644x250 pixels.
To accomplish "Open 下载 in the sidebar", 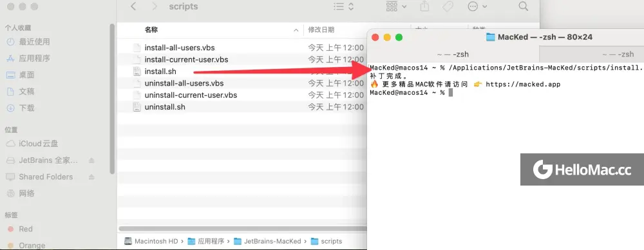I will click(x=21, y=108).
